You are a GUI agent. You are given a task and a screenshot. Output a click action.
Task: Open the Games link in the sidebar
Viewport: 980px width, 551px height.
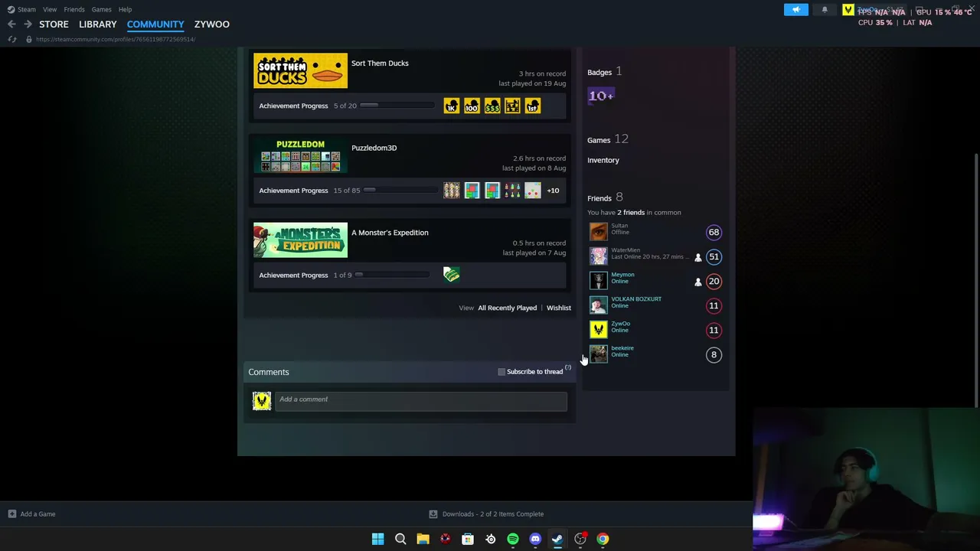(x=599, y=140)
